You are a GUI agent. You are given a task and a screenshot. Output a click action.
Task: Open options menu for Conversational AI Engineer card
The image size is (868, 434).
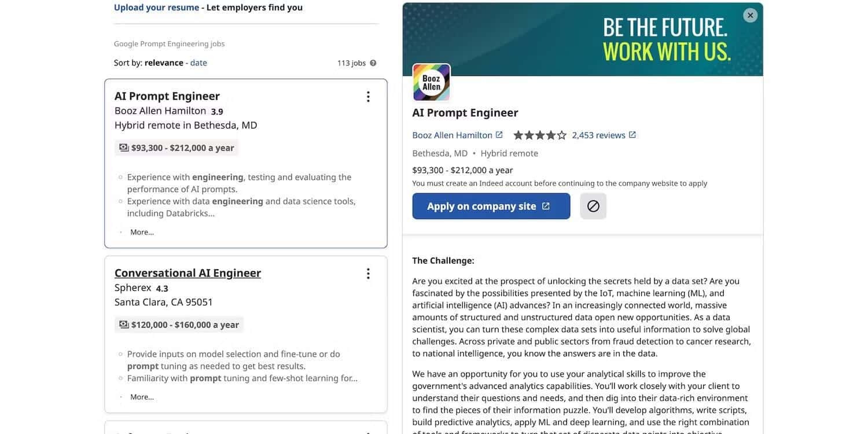point(368,274)
